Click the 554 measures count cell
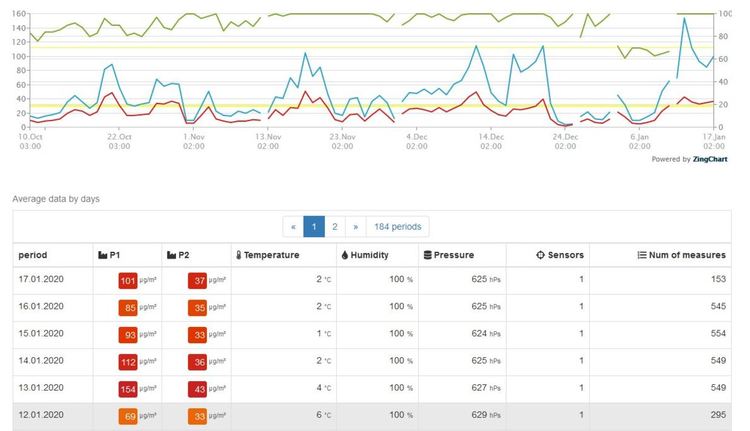The width and height of the screenshot is (750, 431). pos(661,334)
